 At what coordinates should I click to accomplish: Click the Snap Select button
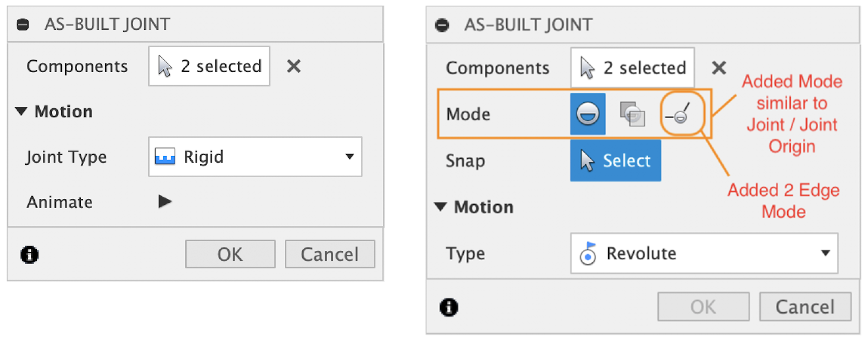(x=615, y=160)
